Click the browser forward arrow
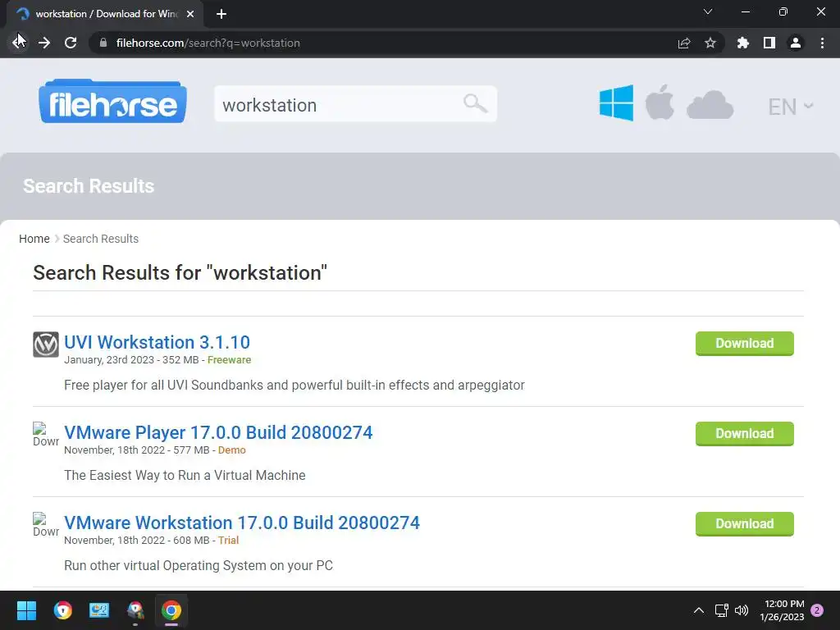 click(44, 43)
